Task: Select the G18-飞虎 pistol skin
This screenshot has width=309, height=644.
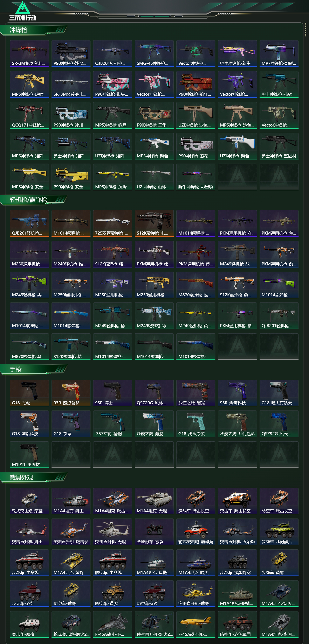Action: point(29,393)
